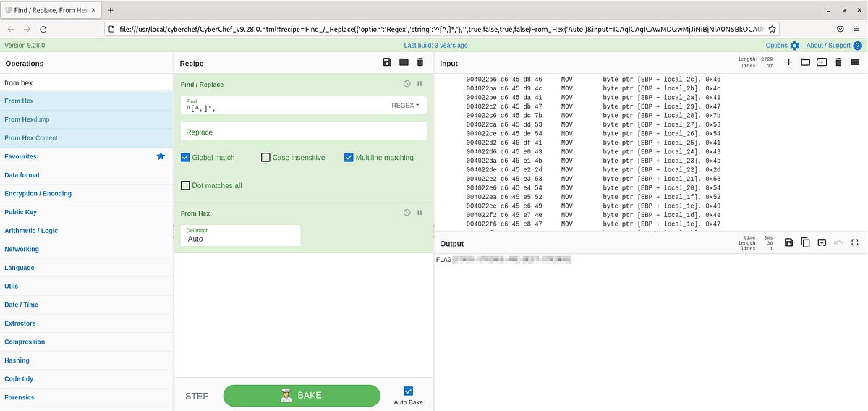Open folder as input
Image resolution: width=868 pixels, height=411 pixels.
point(805,63)
